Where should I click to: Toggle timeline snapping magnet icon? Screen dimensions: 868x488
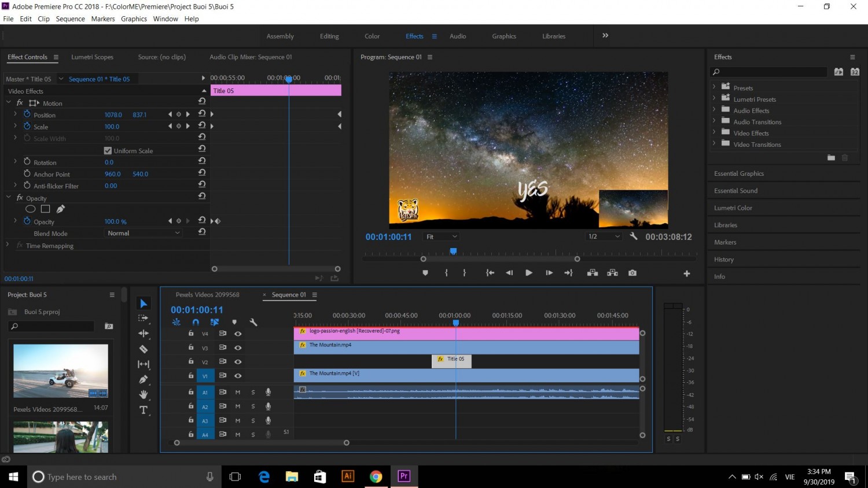coord(196,322)
